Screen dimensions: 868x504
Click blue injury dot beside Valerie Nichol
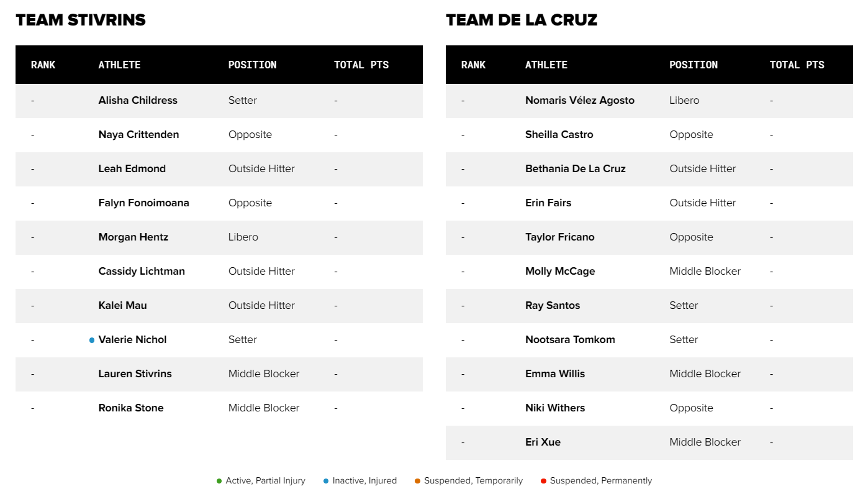92,340
